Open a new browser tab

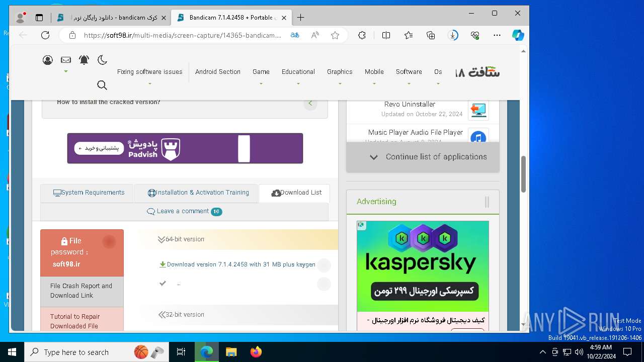(300, 18)
